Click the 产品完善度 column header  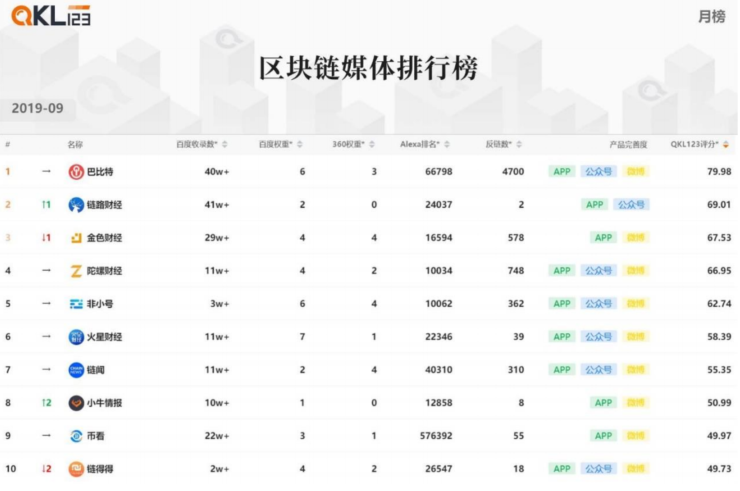click(628, 144)
